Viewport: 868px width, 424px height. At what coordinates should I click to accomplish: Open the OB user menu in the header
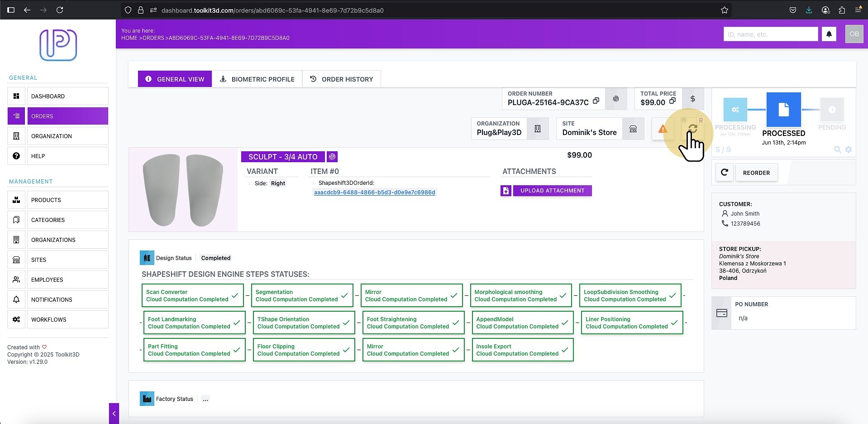tap(854, 34)
